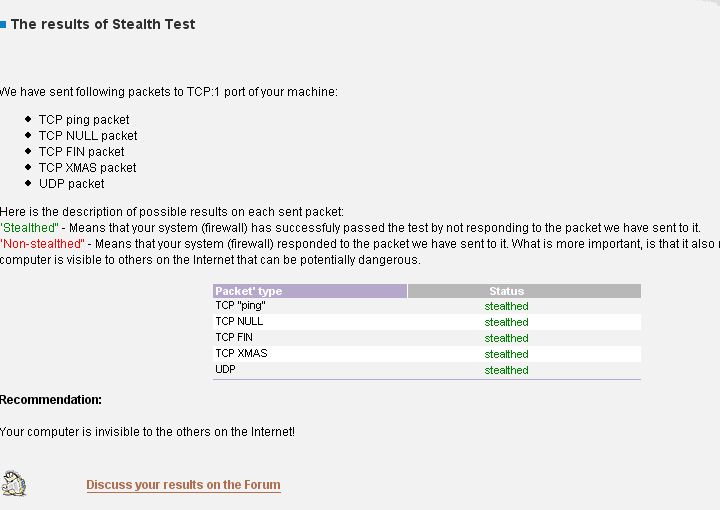This screenshot has width=720, height=510.
Task: Click the stealthed status for TCP "ping"
Action: coord(506,306)
